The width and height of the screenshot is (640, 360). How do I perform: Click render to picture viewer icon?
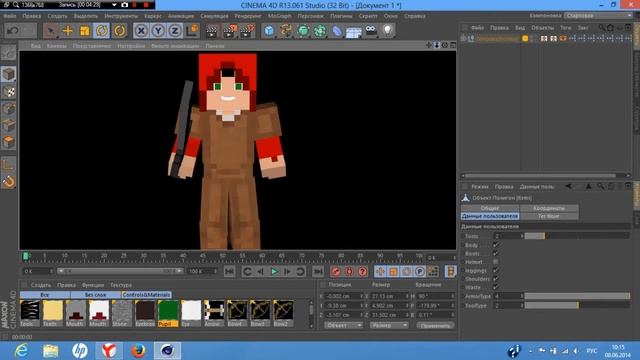click(229, 31)
